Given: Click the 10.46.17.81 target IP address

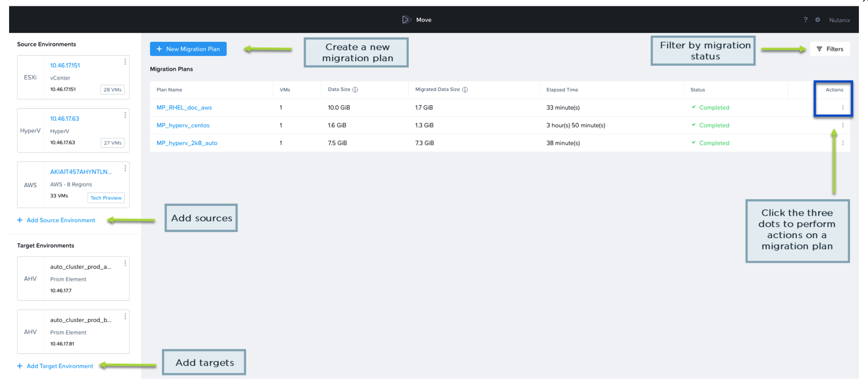Looking at the screenshot, I should [62, 344].
